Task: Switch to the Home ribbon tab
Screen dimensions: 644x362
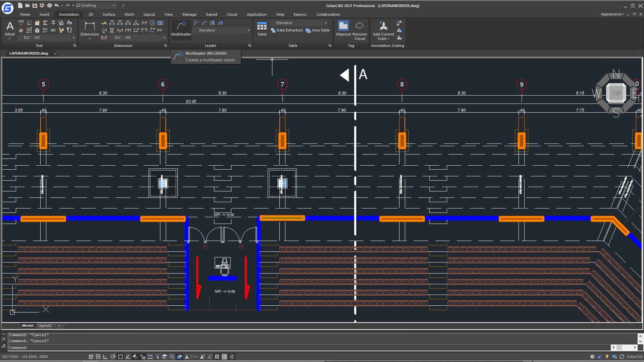Action: 25,14
